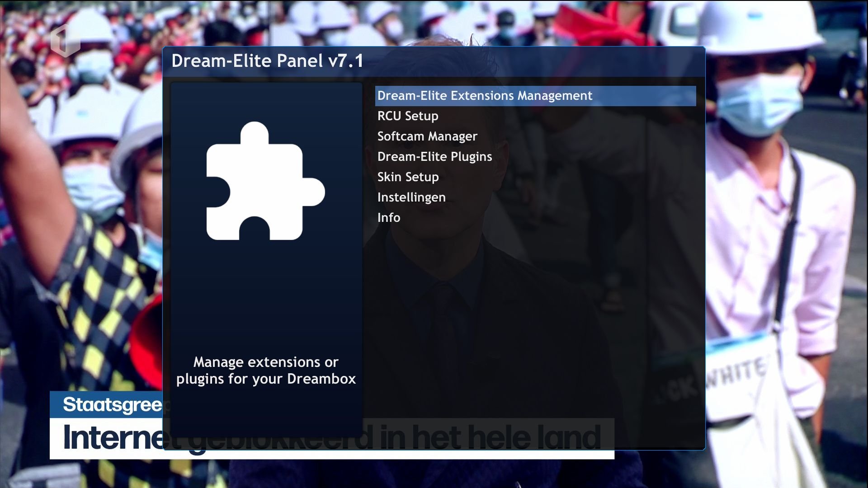Click the 'Manage extensions or plugins' description text
Image resolution: width=868 pixels, height=488 pixels.
click(266, 370)
